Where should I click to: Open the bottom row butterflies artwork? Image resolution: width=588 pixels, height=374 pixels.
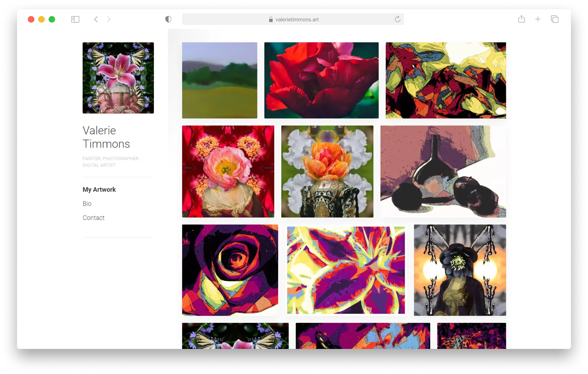point(235,336)
